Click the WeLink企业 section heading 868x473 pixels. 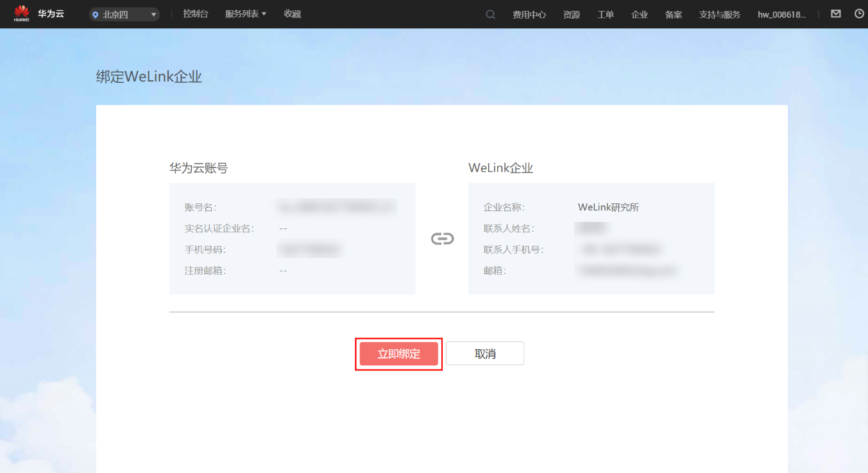point(501,168)
